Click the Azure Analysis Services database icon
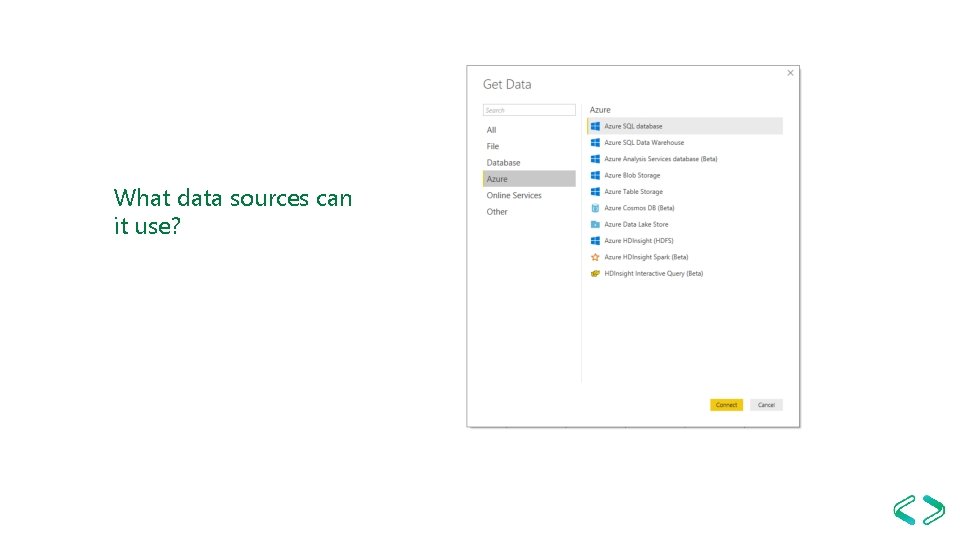Viewport: 960px width, 540px height. coord(595,159)
